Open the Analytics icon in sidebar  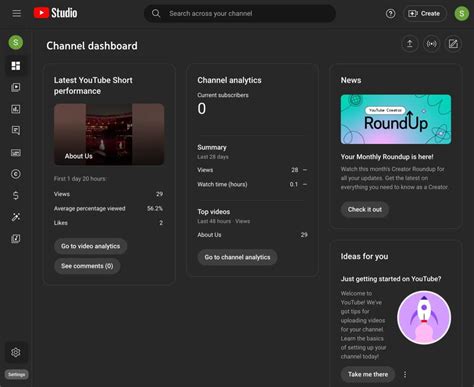tap(16, 109)
